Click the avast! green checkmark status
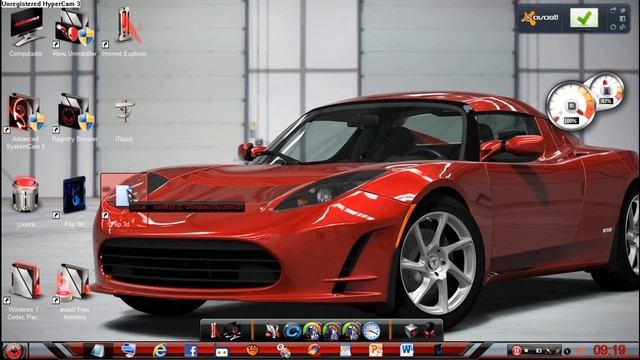Viewport: 640px width, 360px height. tap(584, 18)
